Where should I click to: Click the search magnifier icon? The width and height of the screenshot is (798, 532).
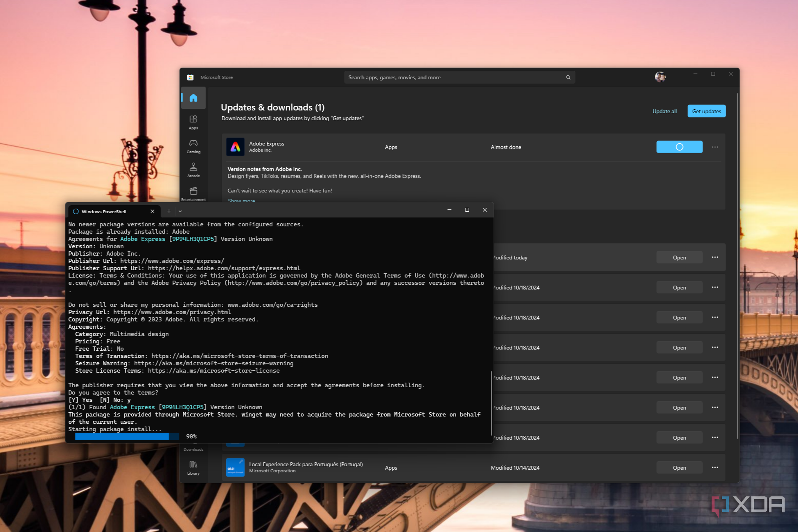[568, 77]
